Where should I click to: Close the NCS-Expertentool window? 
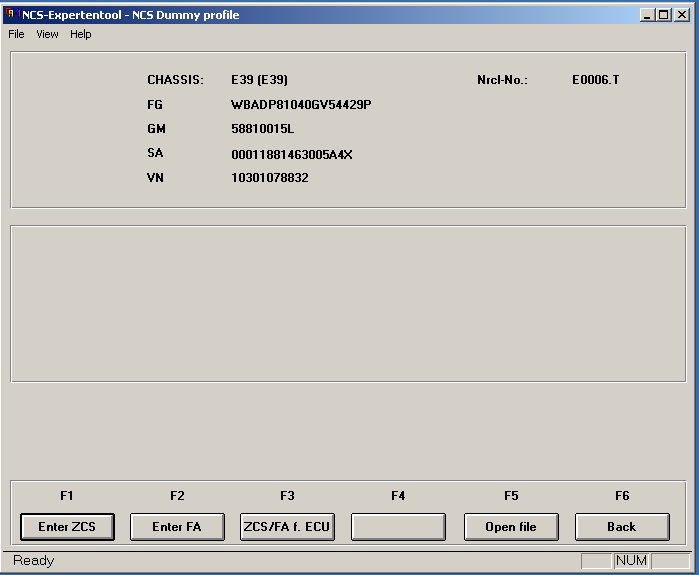(682, 15)
